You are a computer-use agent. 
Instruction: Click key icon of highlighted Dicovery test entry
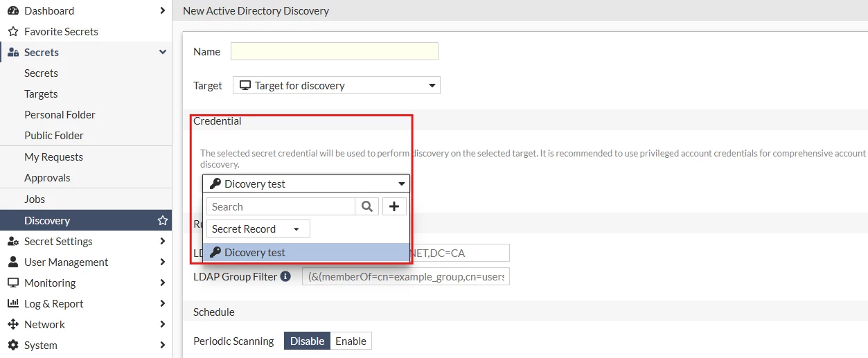point(215,253)
